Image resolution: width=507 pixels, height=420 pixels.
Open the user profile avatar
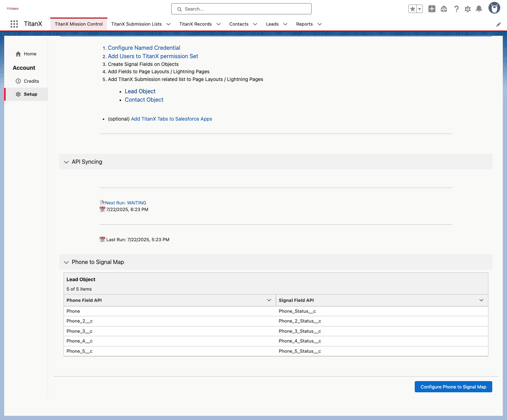point(494,8)
